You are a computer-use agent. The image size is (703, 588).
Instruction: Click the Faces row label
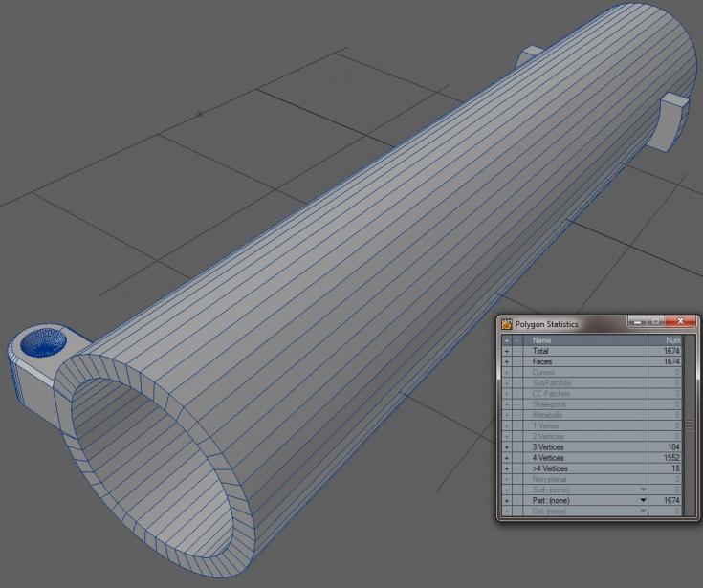542,362
